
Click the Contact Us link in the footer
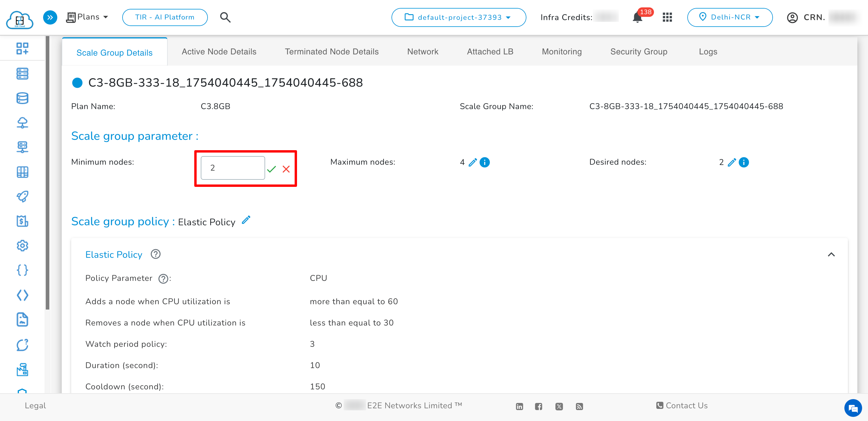[x=685, y=406]
